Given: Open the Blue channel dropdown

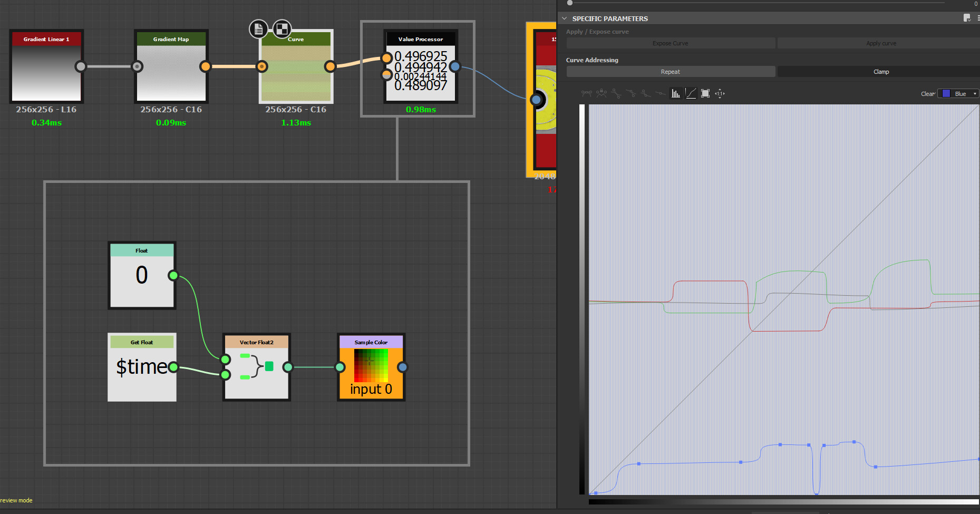Looking at the screenshot, I should pos(959,94).
